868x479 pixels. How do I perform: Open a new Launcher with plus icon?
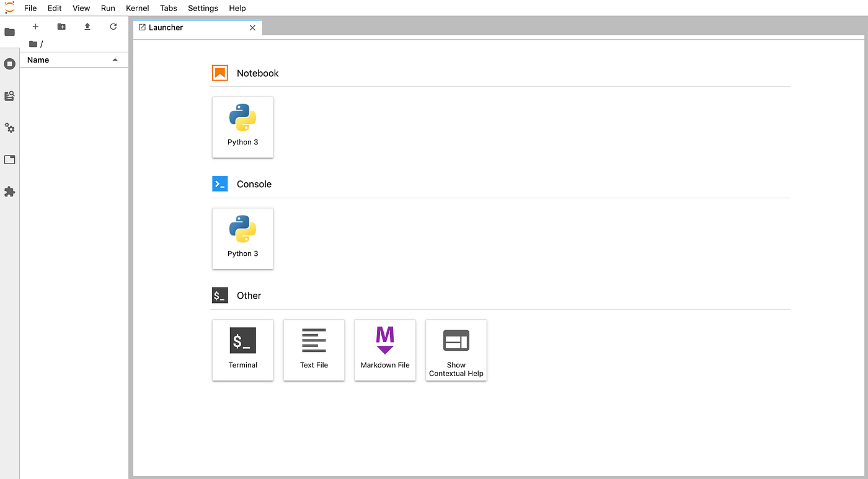pos(35,27)
